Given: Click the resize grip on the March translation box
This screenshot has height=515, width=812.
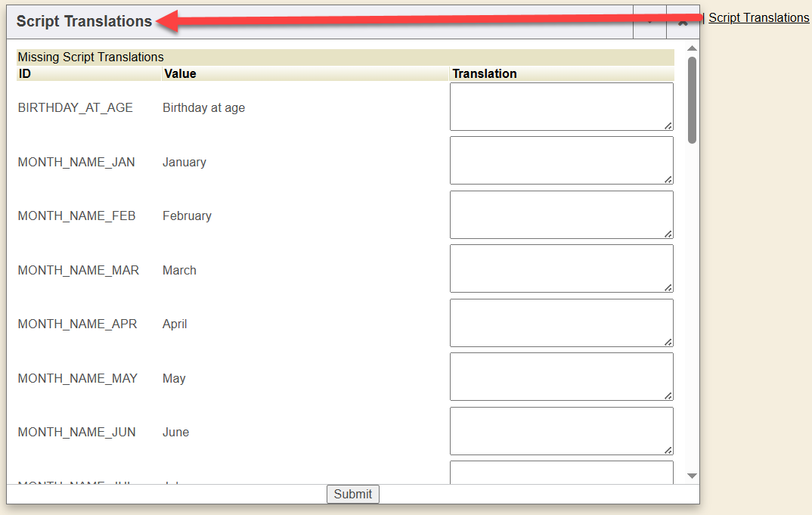Looking at the screenshot, I should coord(668,287).
